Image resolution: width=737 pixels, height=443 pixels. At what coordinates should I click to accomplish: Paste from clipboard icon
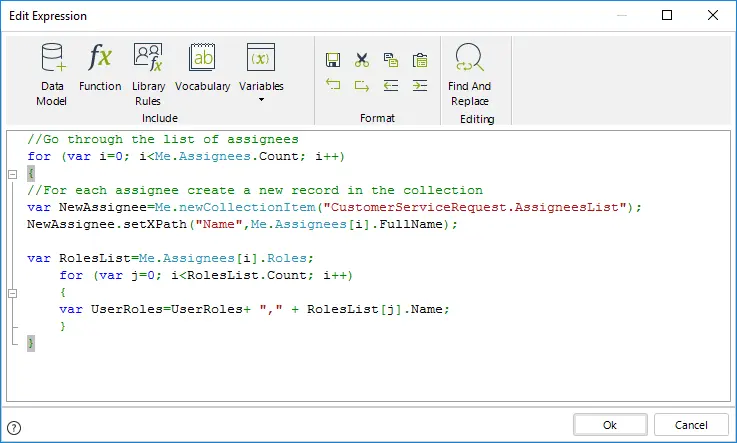click(420, 60)
